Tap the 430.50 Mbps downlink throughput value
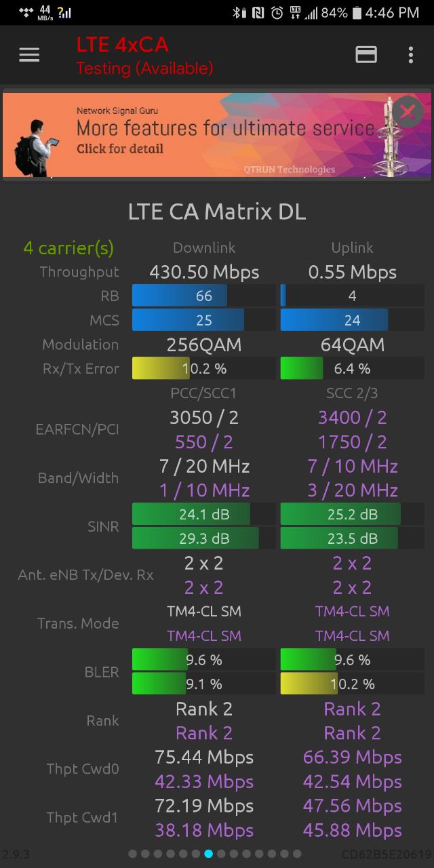434x868 pixels. click(x=204, y=273)
